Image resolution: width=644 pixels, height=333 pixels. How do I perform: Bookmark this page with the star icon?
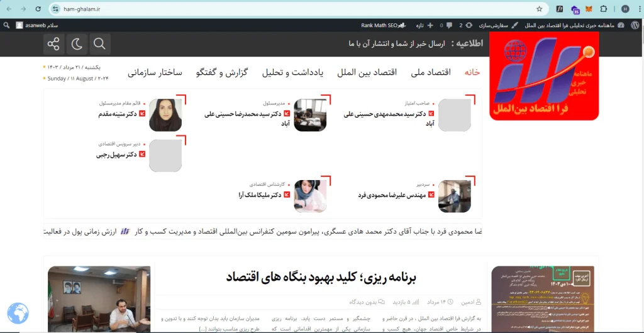(539, 9)
